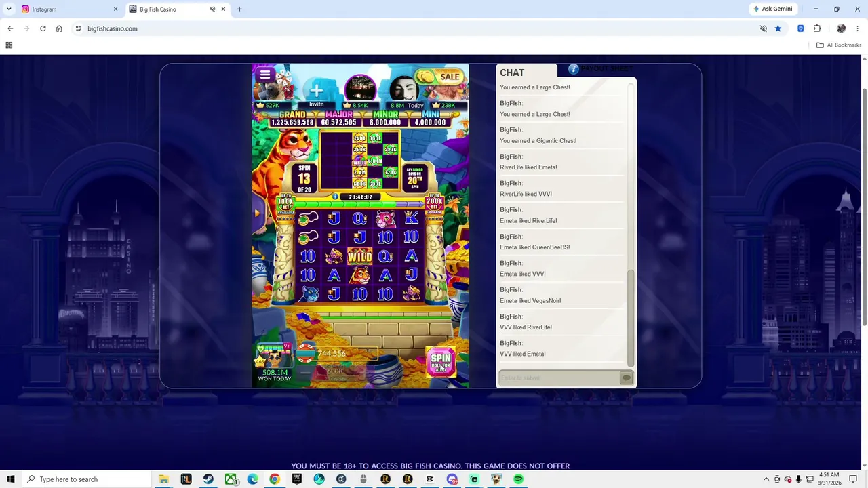Click the taskbar search box

[87, 479]
